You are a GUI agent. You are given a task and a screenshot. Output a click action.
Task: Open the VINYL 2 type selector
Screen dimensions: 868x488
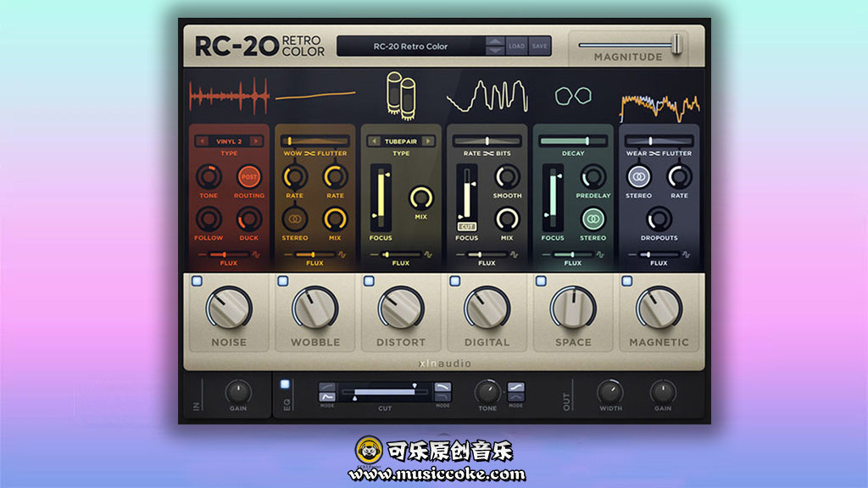(x=229, y=141)
